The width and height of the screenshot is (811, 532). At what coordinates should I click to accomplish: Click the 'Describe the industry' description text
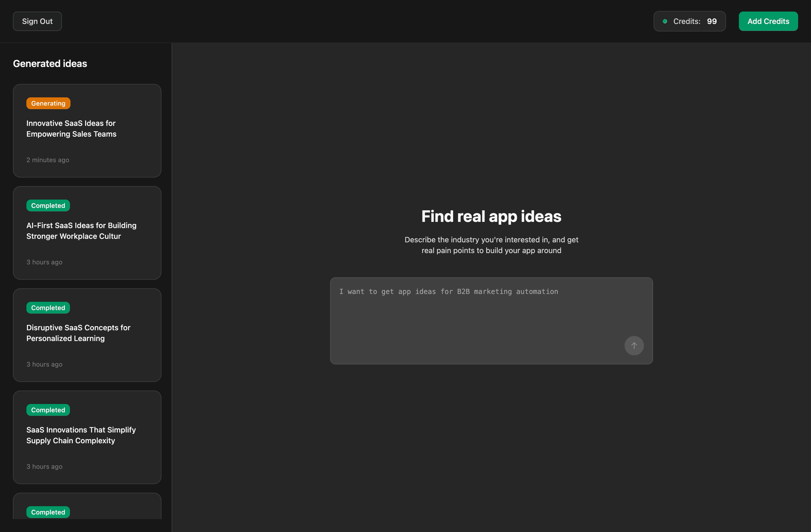[x=491, y=245]
